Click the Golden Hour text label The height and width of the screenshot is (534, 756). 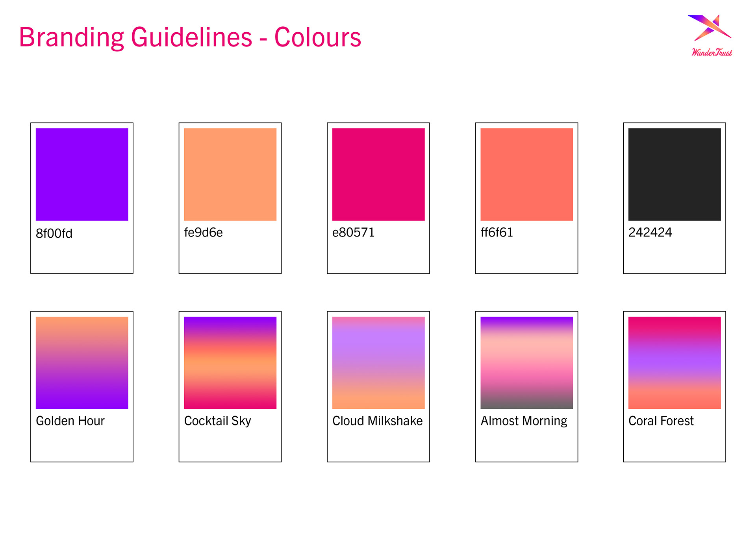(70, 421)
